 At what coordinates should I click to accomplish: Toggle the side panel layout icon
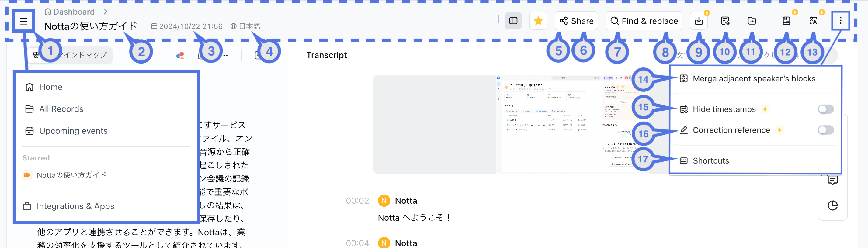513,21
